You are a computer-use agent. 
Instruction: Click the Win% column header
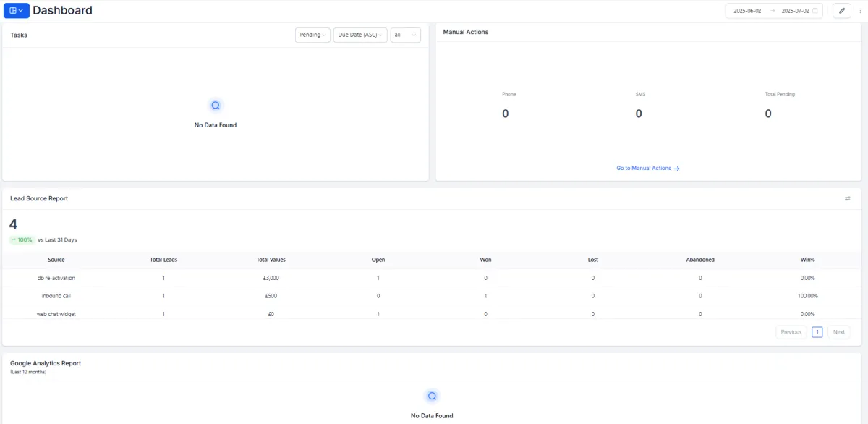(807, 260)
